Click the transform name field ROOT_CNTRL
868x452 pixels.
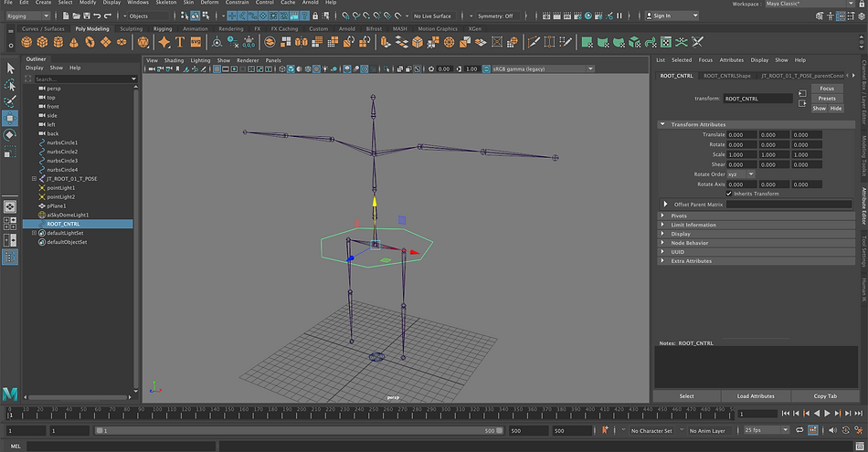point(757,99)
